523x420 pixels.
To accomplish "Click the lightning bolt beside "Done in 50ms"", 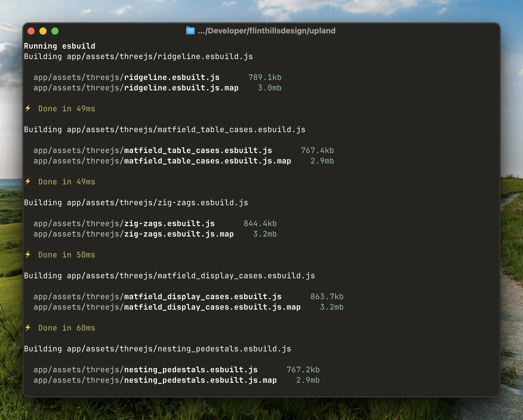I will (28, 255).
